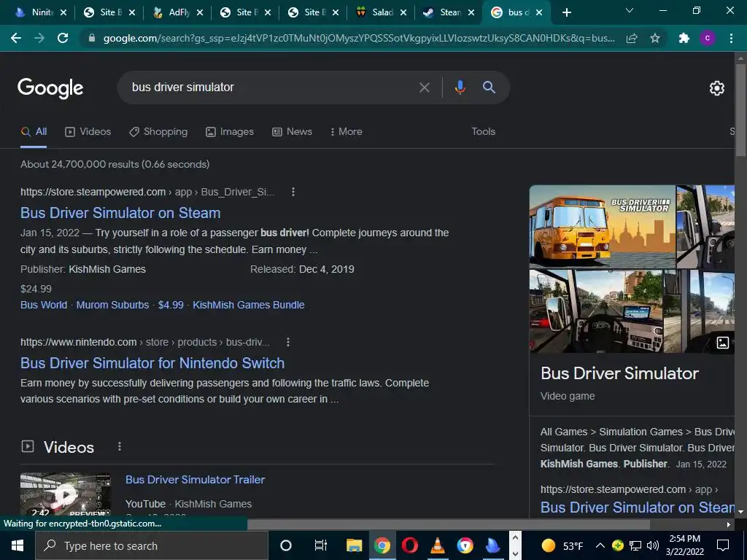Viewport: 747px width, 560px height.
Task: Launch VLC media player from taskbar
Action: pos(438,545)
